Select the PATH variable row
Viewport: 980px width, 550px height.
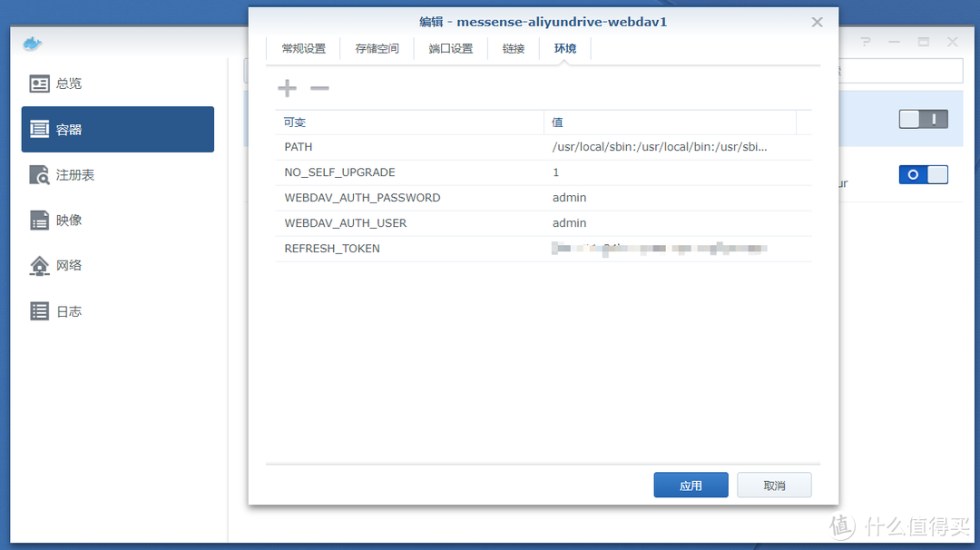[x=544, y=147]
